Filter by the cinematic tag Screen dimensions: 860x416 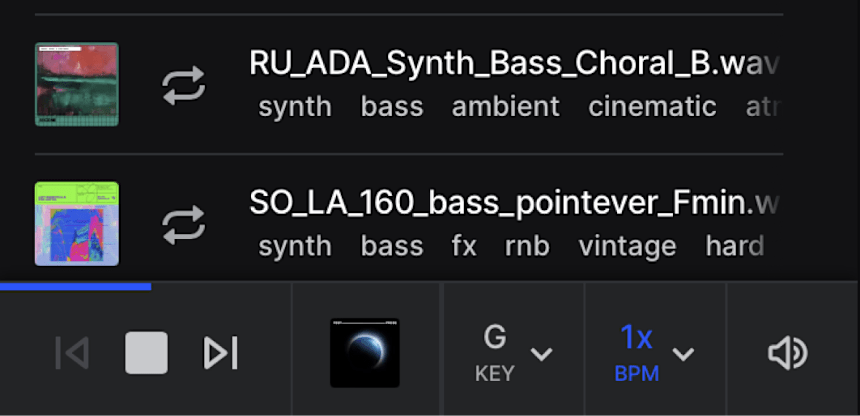[x=652, y=106]
